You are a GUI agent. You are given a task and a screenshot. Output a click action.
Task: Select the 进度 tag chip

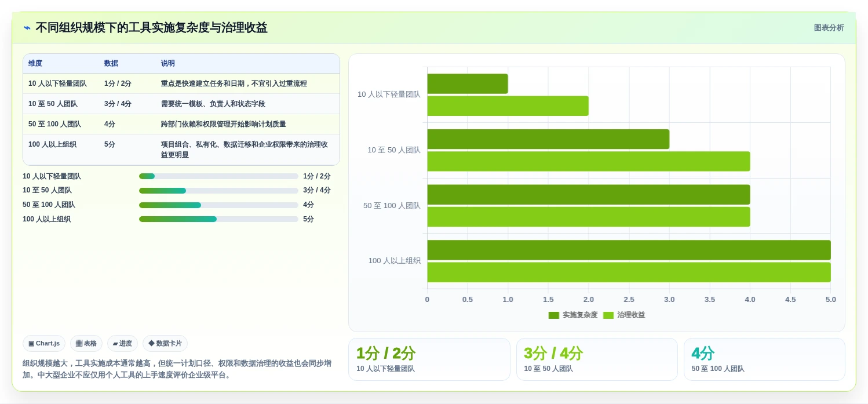tap(122, 344)
